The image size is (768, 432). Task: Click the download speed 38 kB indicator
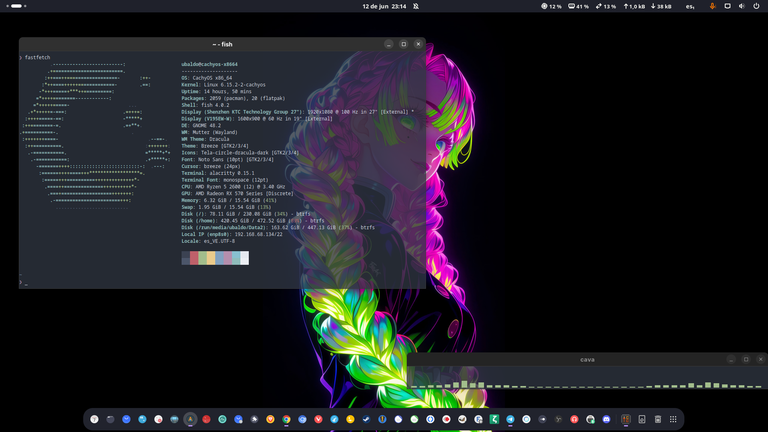(x=661, y=6)
